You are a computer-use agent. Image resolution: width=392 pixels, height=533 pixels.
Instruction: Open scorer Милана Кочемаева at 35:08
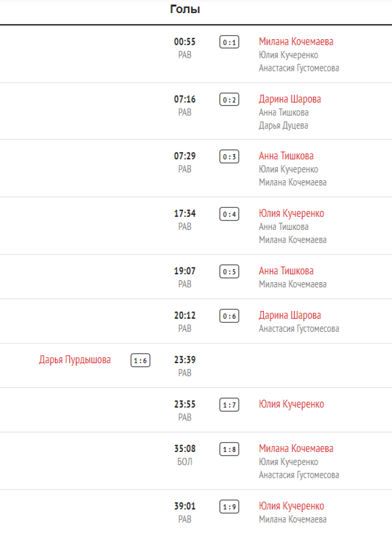296,448
